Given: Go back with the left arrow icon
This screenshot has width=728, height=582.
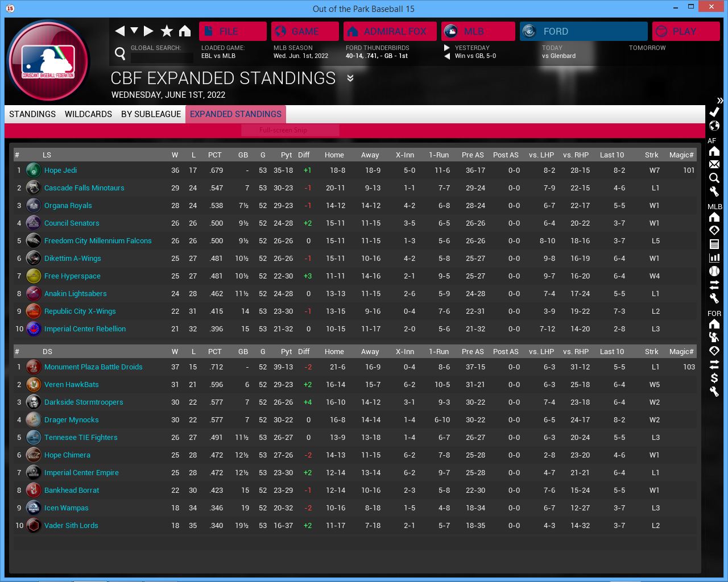Looking at the screenshot, I should point(119,31).
